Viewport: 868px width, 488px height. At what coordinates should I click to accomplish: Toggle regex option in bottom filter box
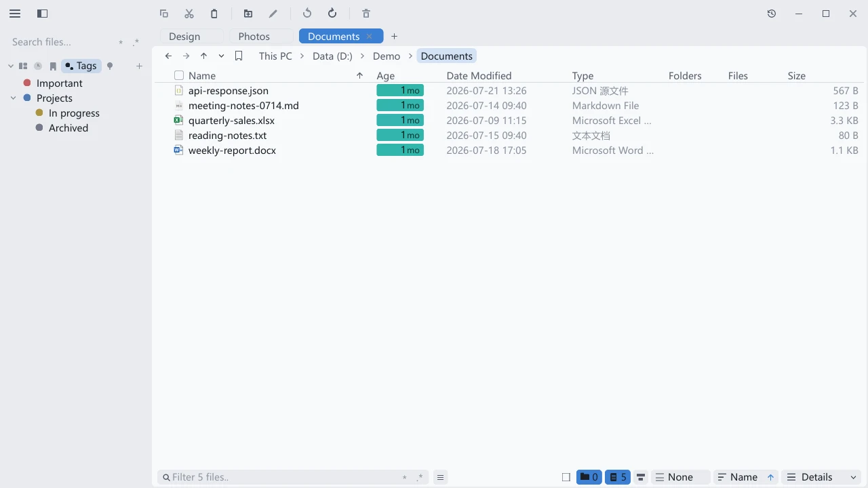(x=420, y=478)
